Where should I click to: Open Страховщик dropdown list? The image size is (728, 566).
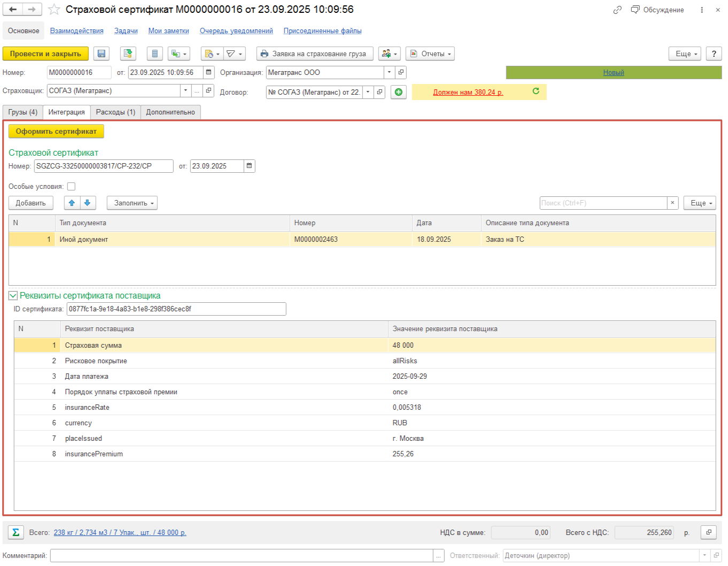point(185,90)
